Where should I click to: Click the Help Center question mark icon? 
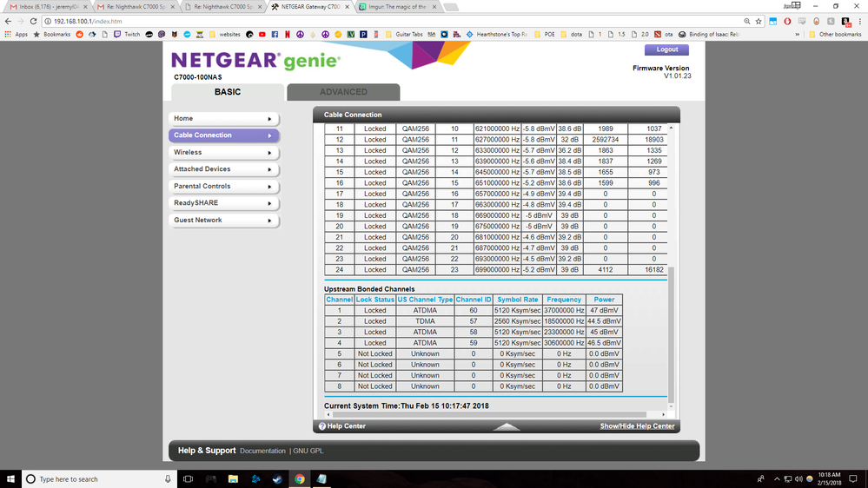coord(322,426)
